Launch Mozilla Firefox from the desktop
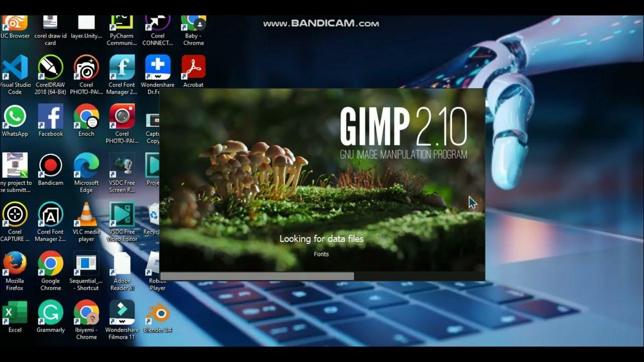 coord(15,271)
